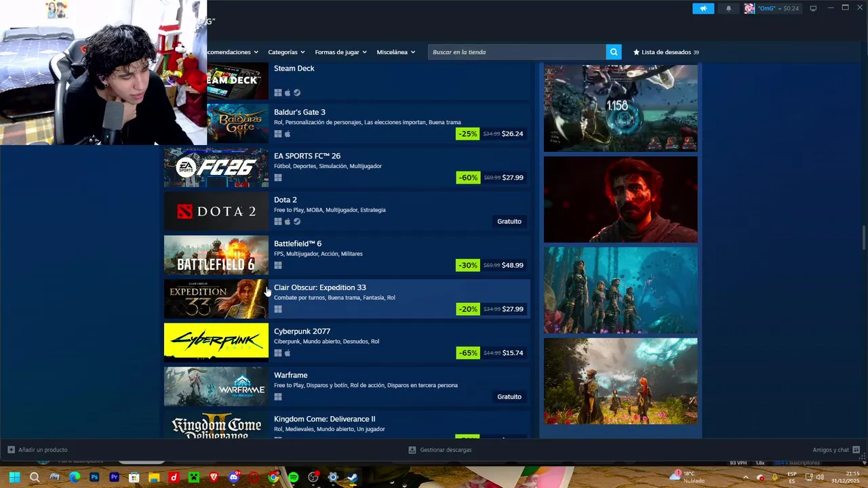Open the weather widget showing 18°C Nublado

[x=688, y=477]
